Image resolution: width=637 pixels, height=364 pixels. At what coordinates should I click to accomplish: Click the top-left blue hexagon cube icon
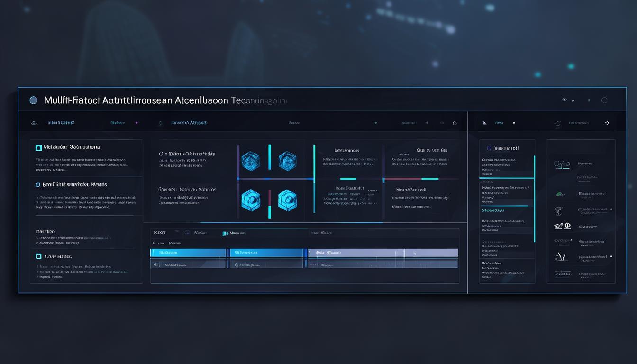[x=250, y=161]
